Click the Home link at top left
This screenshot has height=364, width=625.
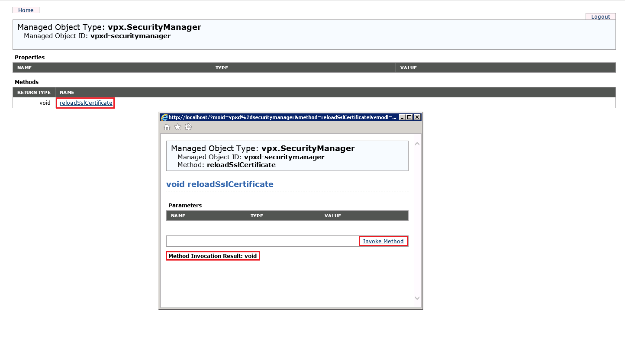(26, 10)
